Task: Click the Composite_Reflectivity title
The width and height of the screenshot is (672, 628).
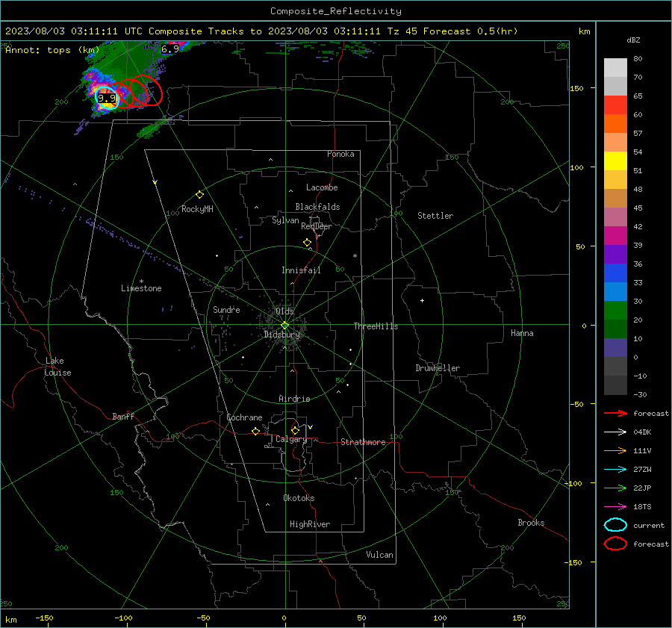Action: pyautogui.click(x=336, y=11)
